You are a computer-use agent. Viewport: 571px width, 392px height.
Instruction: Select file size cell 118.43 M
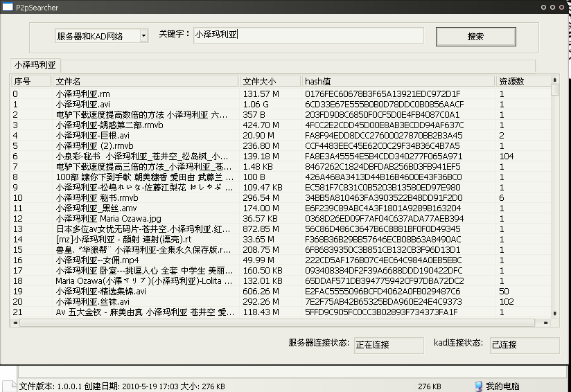[x=261, y=312]
